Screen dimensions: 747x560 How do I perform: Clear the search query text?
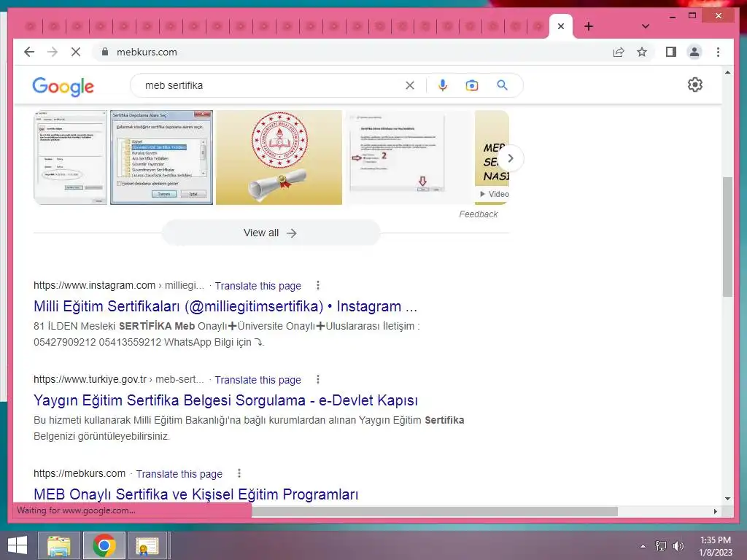pos(410,85)
